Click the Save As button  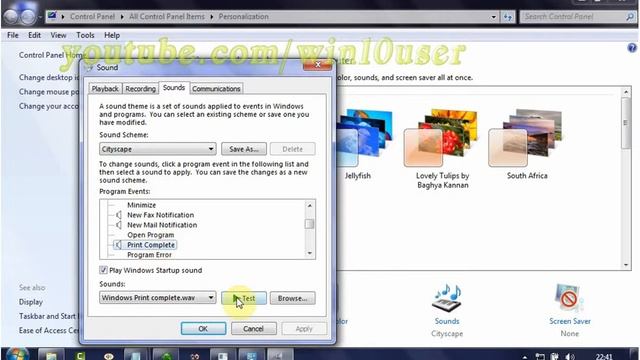[x=244, y=149]
